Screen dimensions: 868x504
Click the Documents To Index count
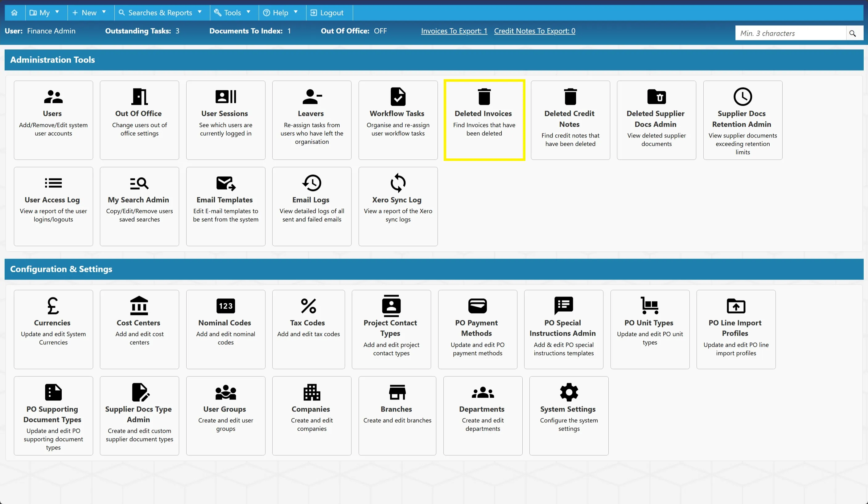[x=289, y=31]
